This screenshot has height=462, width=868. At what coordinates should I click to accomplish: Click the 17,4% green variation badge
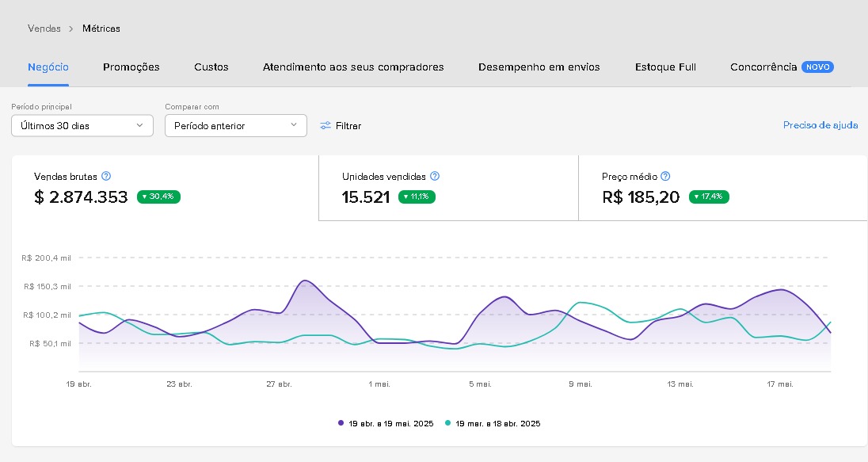click(x=709, y=197)
